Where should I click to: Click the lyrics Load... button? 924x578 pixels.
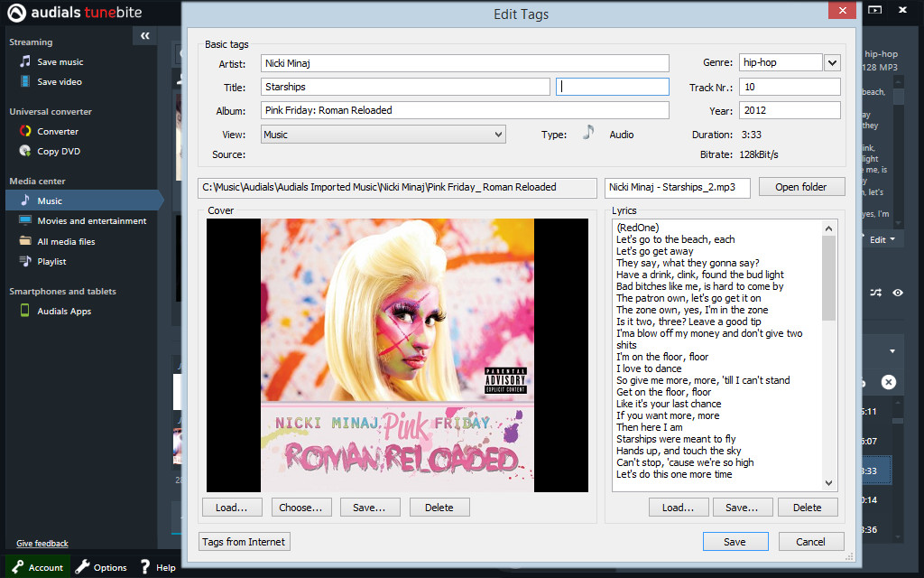click(679, 508)
